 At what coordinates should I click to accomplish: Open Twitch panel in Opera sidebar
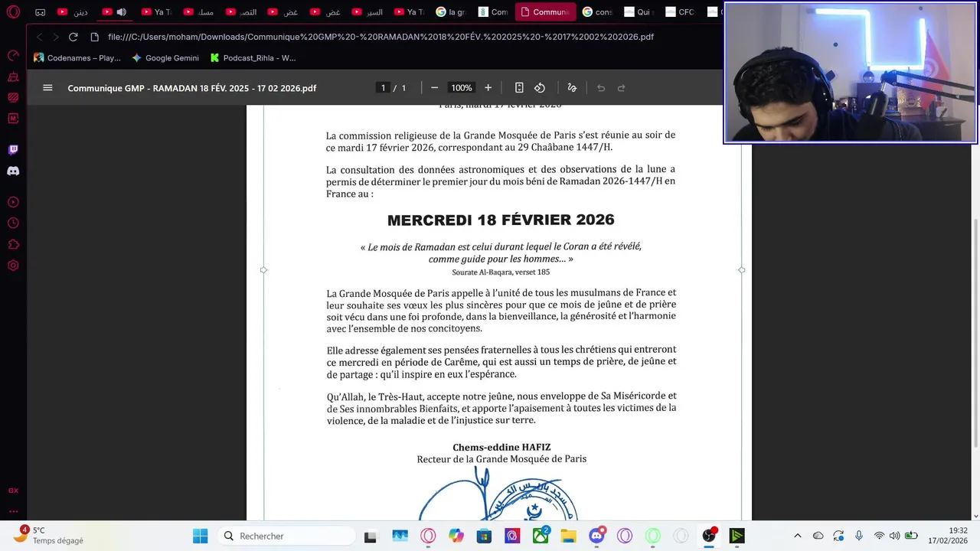13,150
